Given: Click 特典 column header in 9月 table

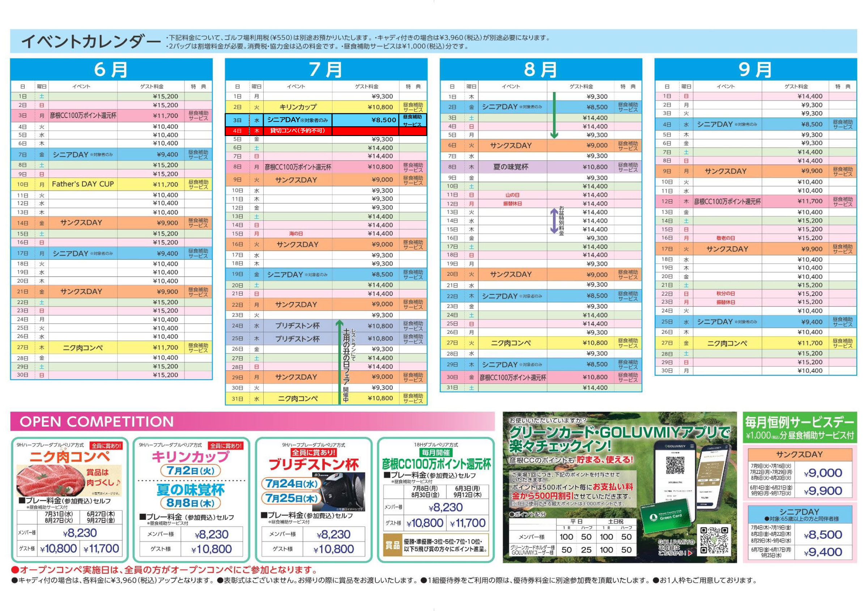Looking at the screenshot, I should click(843, 86).
